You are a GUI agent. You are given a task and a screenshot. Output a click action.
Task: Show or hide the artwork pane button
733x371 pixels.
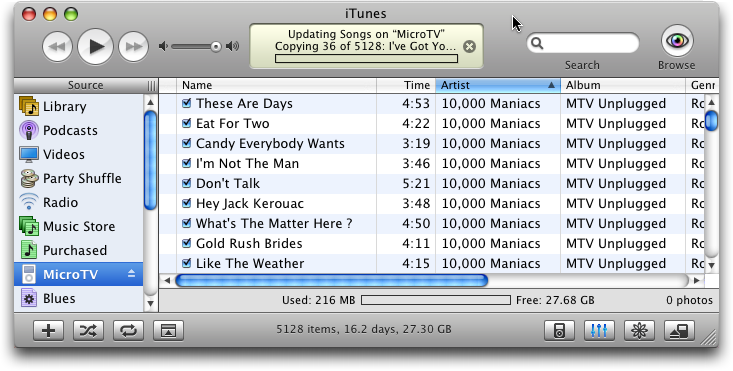[168, 331]
